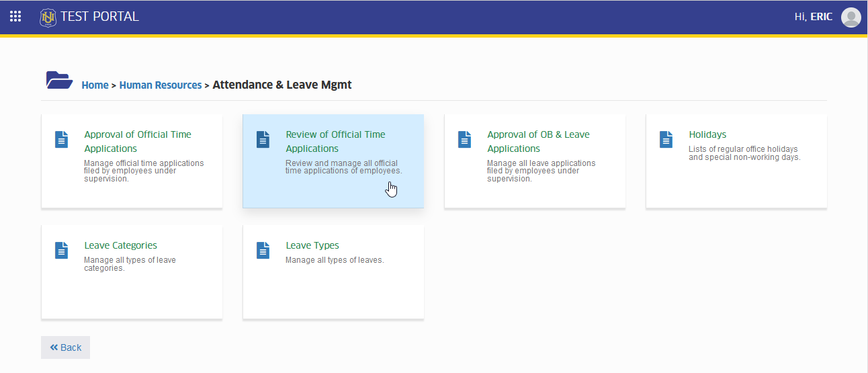Open the user avatar profile icon
Image resolution: width=868 pixels, height=373 pixels.
[851, 17]
